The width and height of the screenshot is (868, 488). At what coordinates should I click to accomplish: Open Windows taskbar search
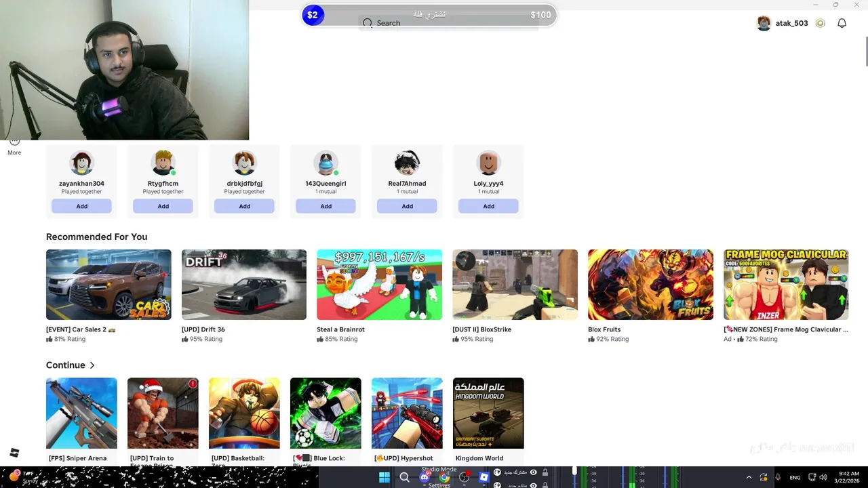pyautogui.click(x=404, y=478)
